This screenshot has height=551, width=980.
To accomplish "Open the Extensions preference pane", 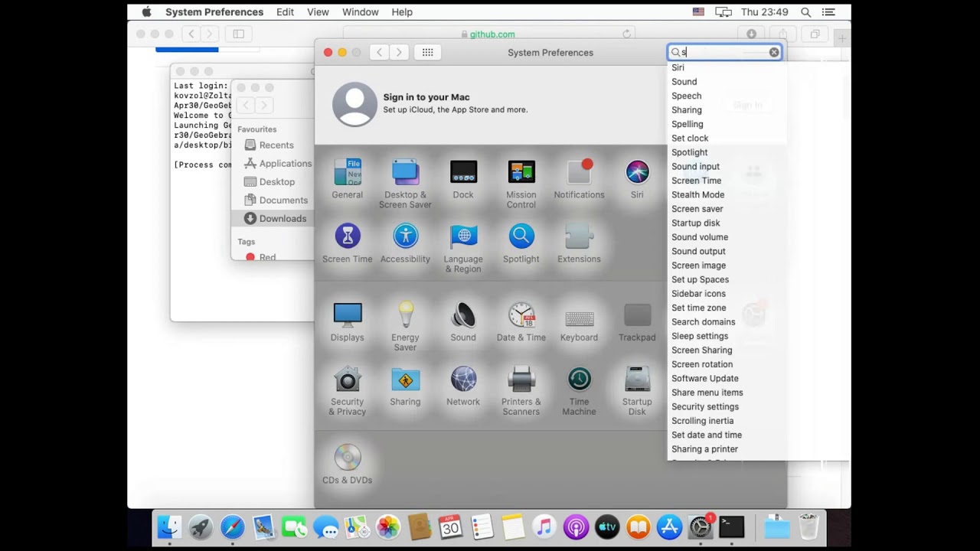I will [580, 236].
